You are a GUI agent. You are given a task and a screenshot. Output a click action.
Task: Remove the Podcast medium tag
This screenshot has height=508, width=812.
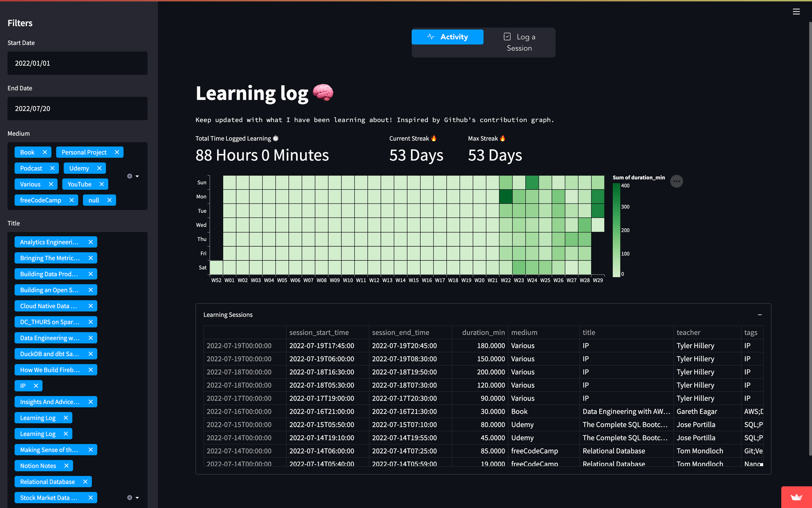click(52, 168)
